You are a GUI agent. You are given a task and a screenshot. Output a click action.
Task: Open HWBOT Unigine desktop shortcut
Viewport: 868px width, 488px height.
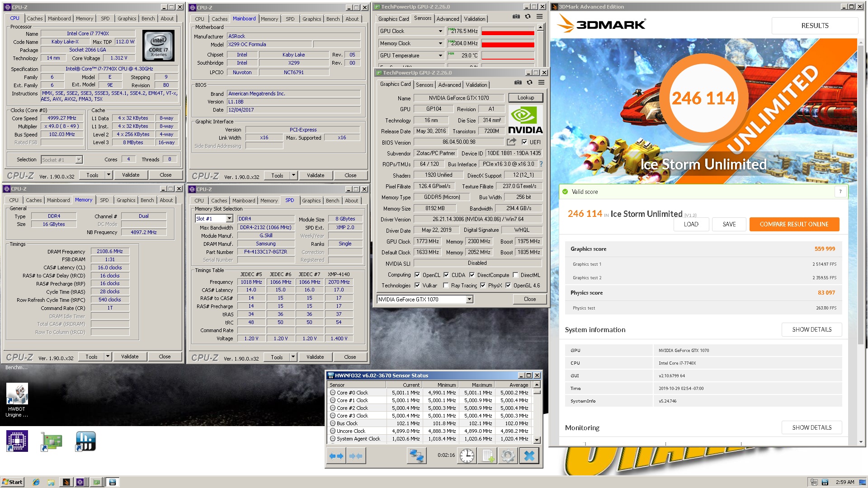click(17, 400)
